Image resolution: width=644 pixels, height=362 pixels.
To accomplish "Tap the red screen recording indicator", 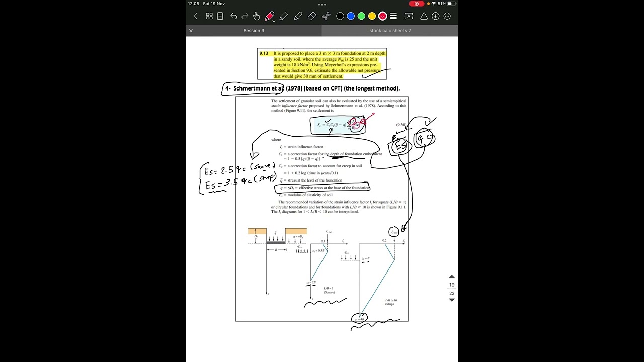I will [x=417, y=4].
